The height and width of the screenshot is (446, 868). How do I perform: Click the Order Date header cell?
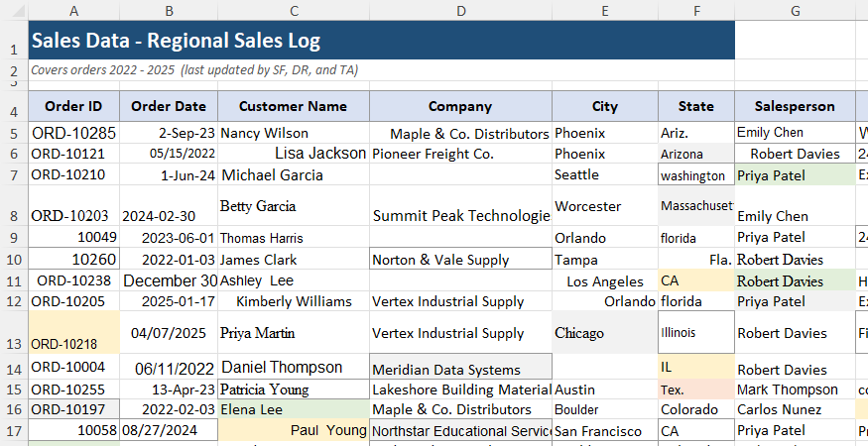click(169, 106)
